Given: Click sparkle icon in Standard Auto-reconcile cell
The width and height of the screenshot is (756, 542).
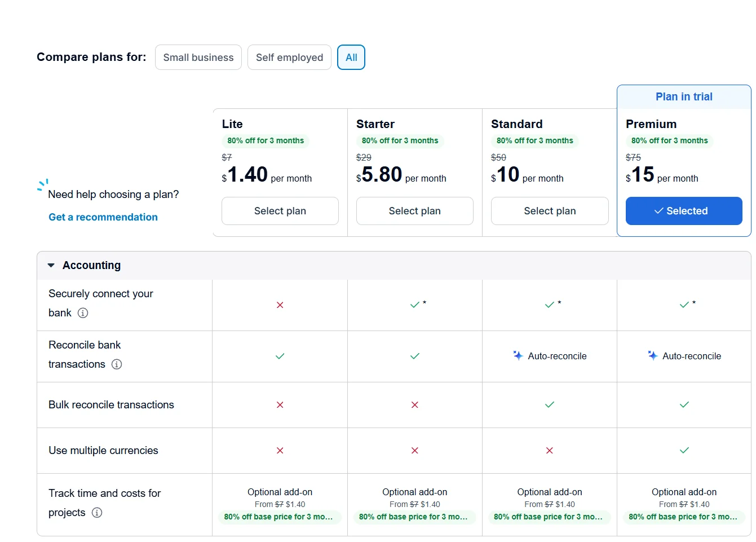Looking at the screenshot, I should [518, 355].
